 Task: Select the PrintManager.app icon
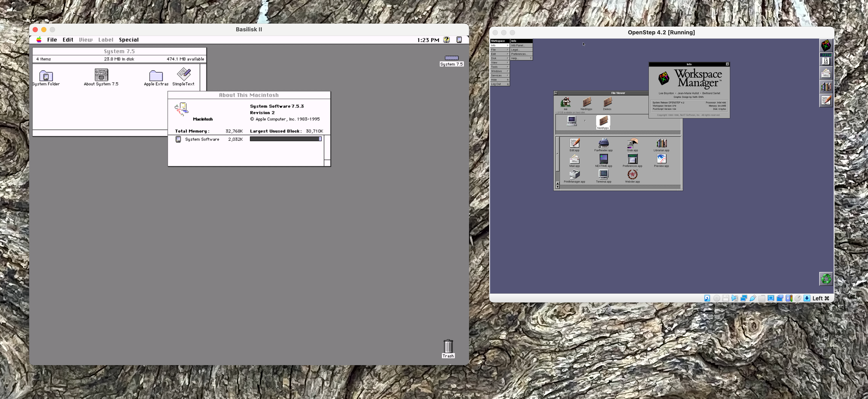[574, 174]
